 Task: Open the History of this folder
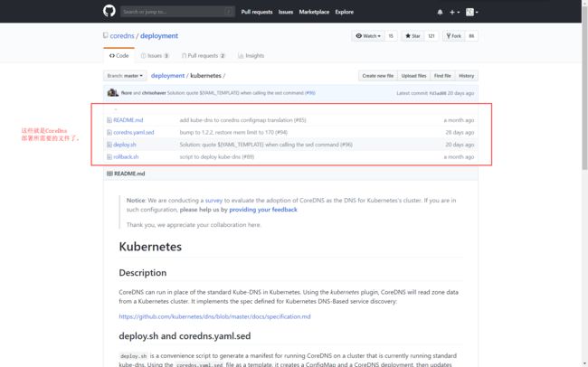466,76
